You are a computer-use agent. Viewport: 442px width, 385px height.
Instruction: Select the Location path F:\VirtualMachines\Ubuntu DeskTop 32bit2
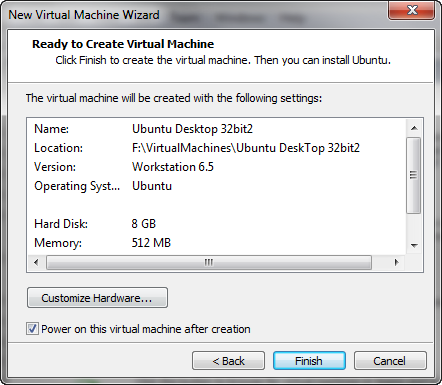click(x=246, y=148)
